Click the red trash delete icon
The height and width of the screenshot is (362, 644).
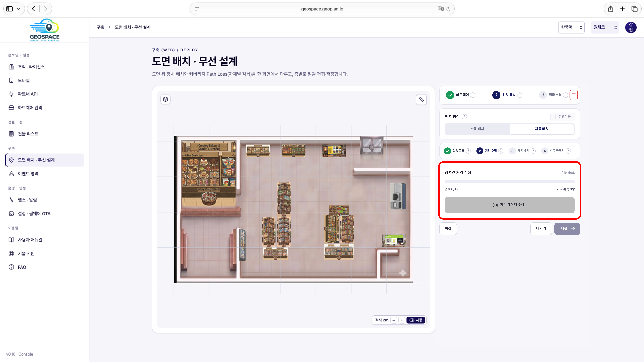tap(573, 95)
